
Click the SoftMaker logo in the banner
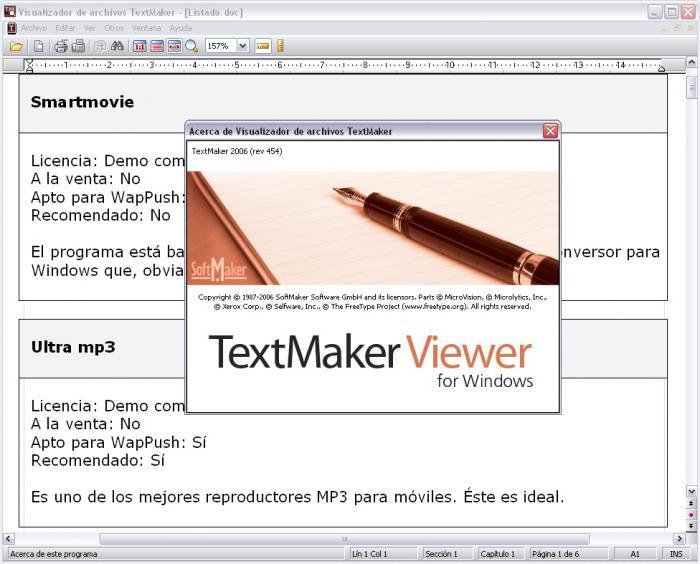218,269
